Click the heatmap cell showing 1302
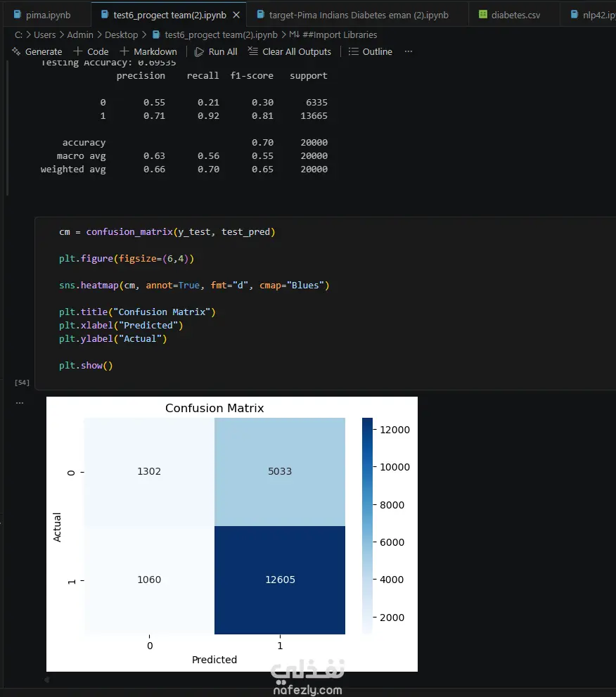 point(149,472)
